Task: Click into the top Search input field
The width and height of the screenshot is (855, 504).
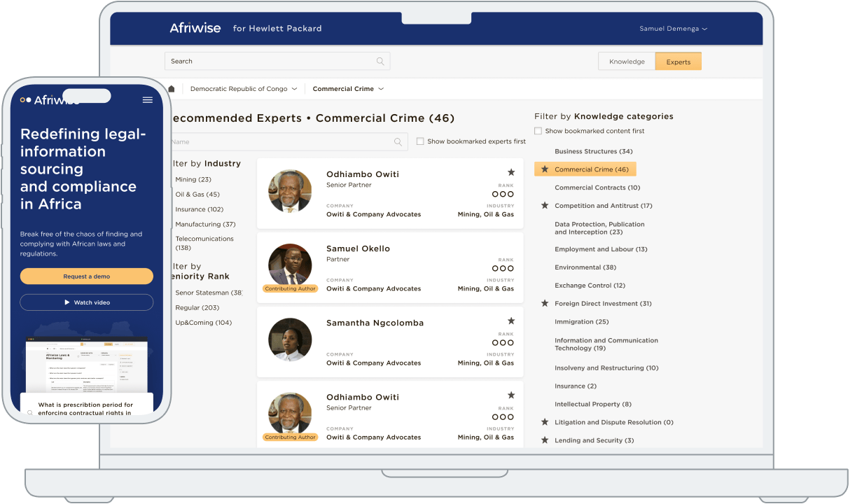Action: 277,62
